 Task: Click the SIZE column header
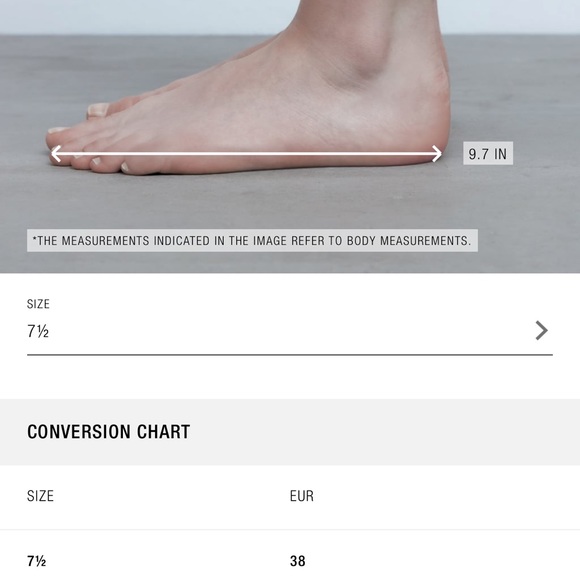pyautogui.click(x=40, y=496)
